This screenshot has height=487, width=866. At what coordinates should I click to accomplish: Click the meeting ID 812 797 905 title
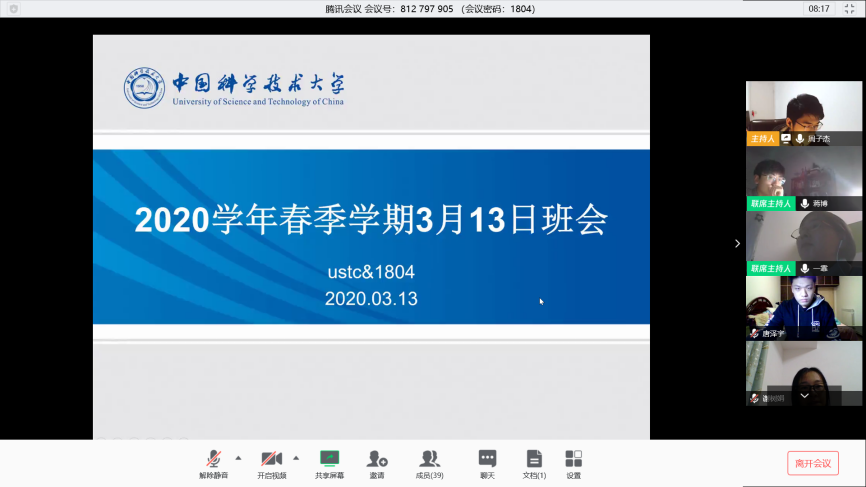coord(431,9)
